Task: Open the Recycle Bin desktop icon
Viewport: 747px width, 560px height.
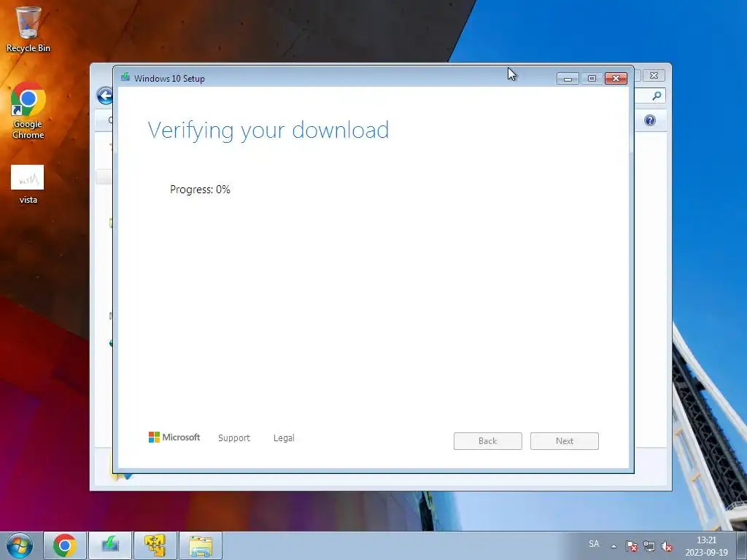Action: tap(28, 28)
